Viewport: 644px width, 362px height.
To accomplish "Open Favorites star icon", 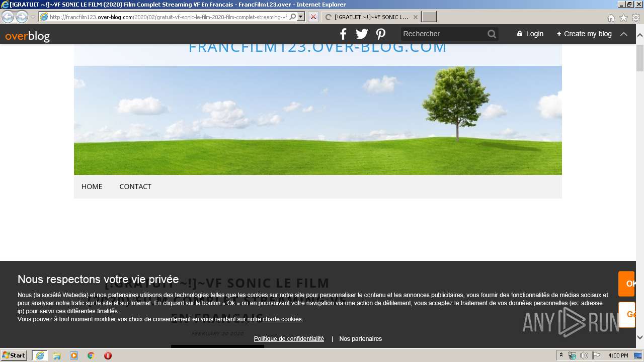I will tap(623, 18).
